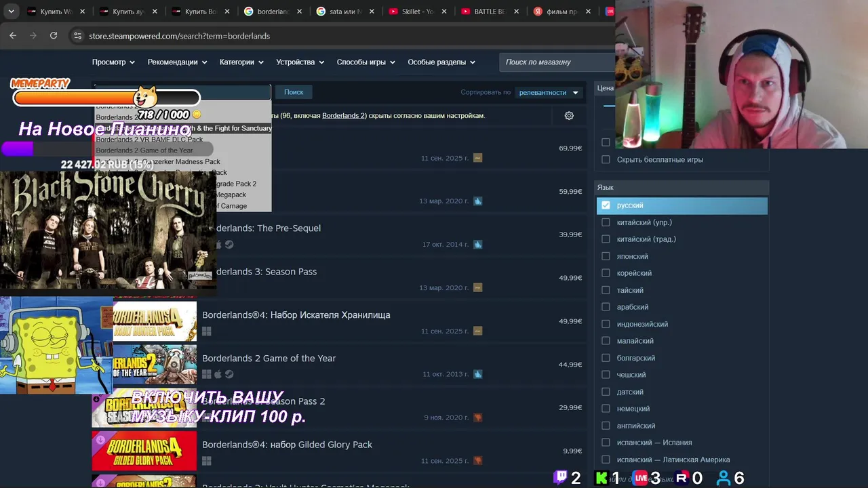Click the SteamOS icon under the Borderlands 2 Game of the Year result

pyautogui.click(x=229, y=374)
